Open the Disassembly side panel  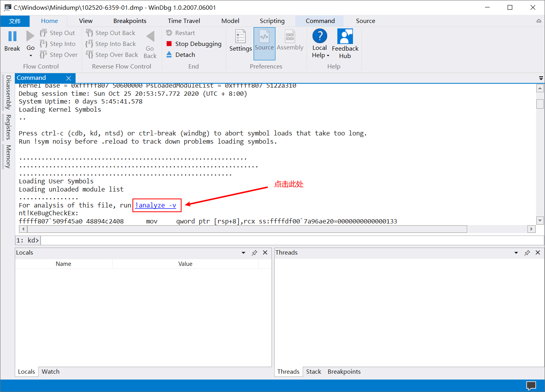pos(8,92)
